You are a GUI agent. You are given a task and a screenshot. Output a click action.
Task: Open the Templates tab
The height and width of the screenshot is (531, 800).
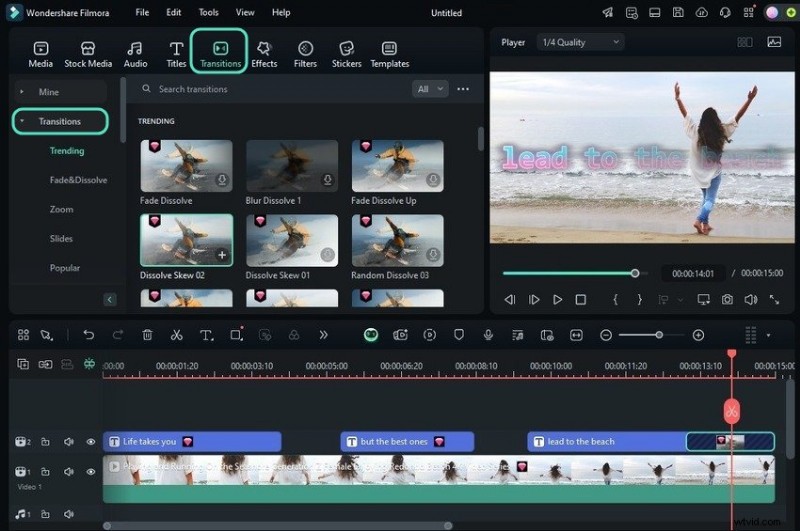(389, 55)
